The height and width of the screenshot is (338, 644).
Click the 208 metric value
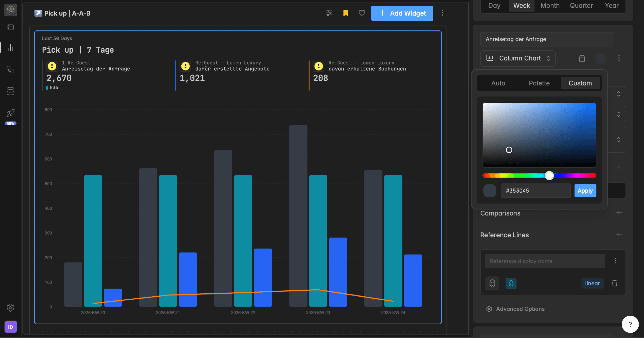point(320,78)
